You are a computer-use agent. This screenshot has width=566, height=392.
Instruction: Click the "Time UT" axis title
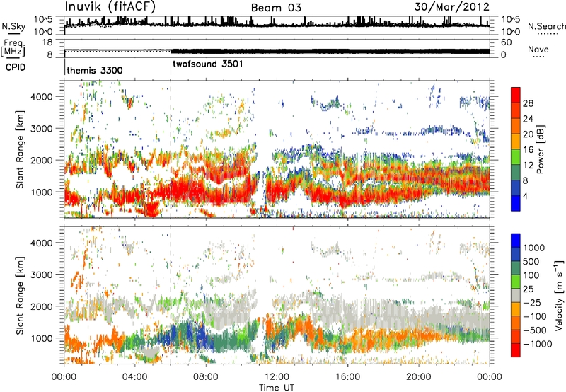[277, 387]
